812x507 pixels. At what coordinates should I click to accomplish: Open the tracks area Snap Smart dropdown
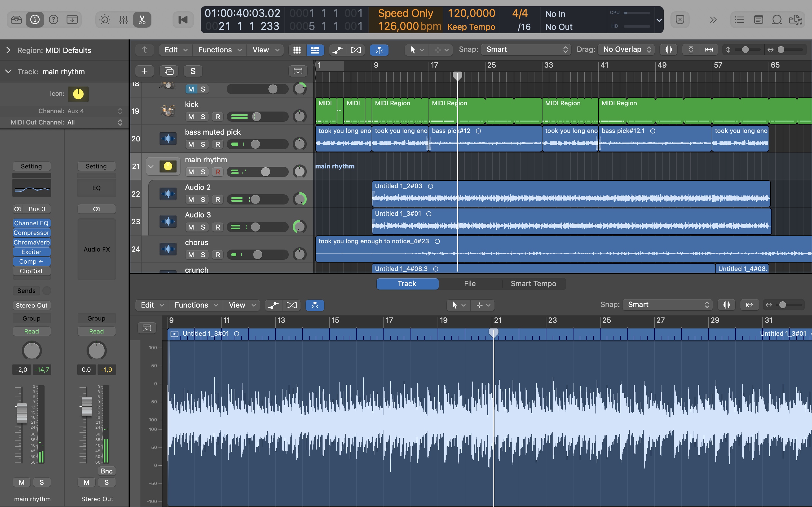coord(526,50)
